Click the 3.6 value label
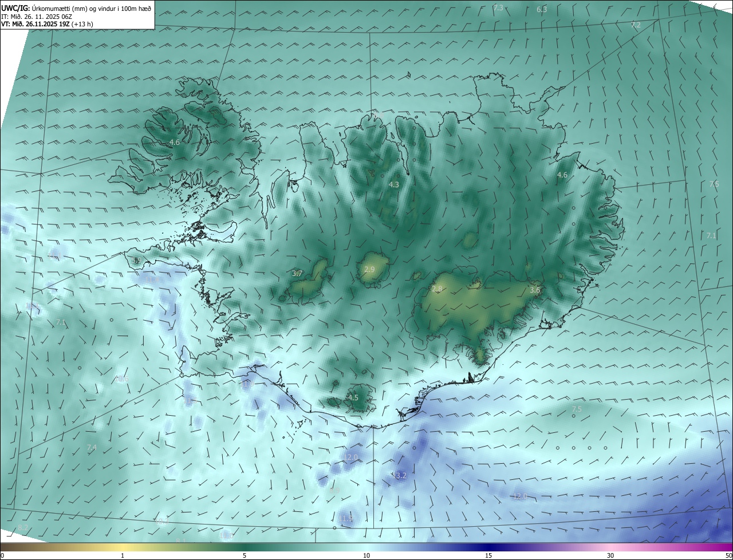The height and width of the screenshot is (560, 733). click(x=535, y=290)
